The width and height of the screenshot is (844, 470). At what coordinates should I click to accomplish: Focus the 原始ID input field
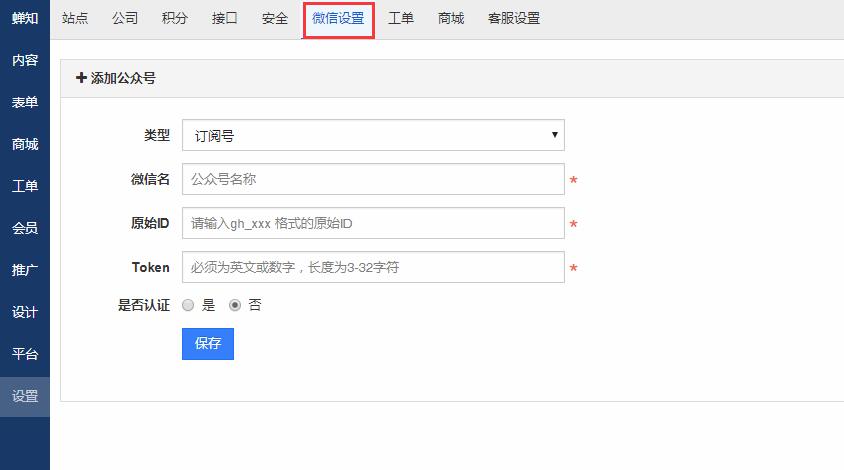point(373,223)
